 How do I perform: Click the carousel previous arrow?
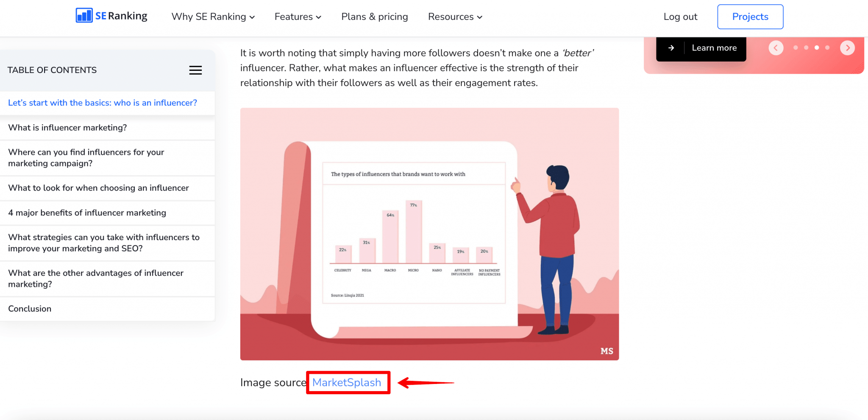coord(776,48)
